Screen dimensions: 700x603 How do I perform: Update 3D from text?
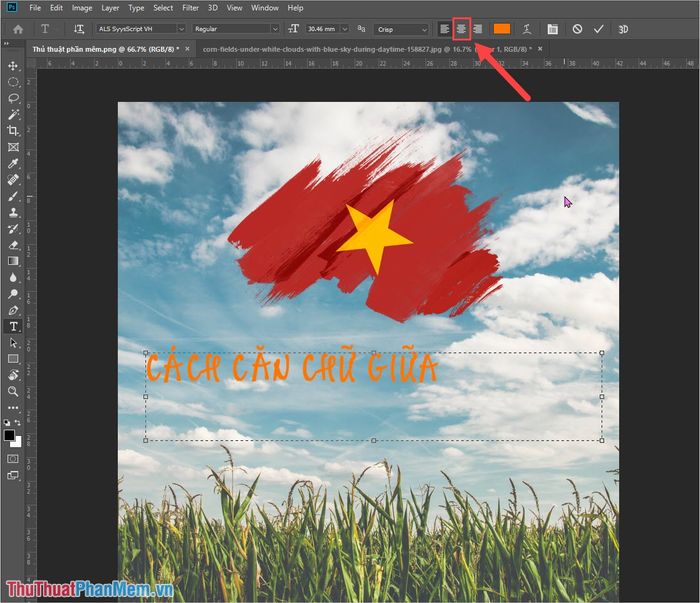point(623,29)
